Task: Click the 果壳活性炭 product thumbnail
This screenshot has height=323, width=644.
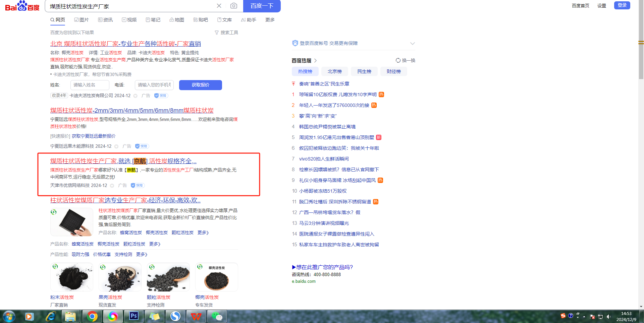Action: [120, 277]
